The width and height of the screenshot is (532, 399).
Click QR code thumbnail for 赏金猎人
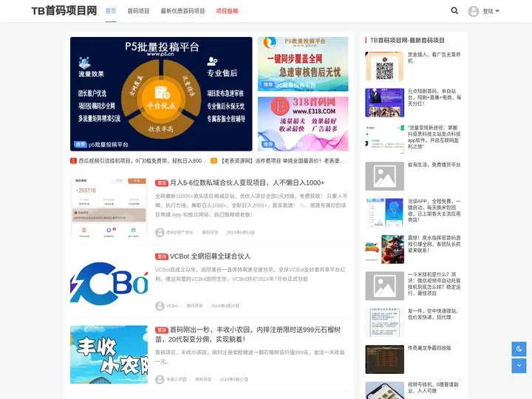(384, 66)
